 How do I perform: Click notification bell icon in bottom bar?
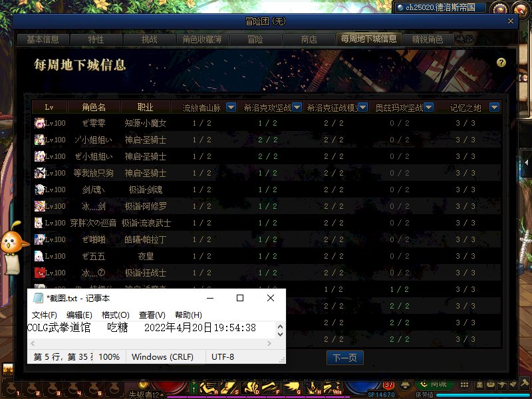tap(405, 385)
